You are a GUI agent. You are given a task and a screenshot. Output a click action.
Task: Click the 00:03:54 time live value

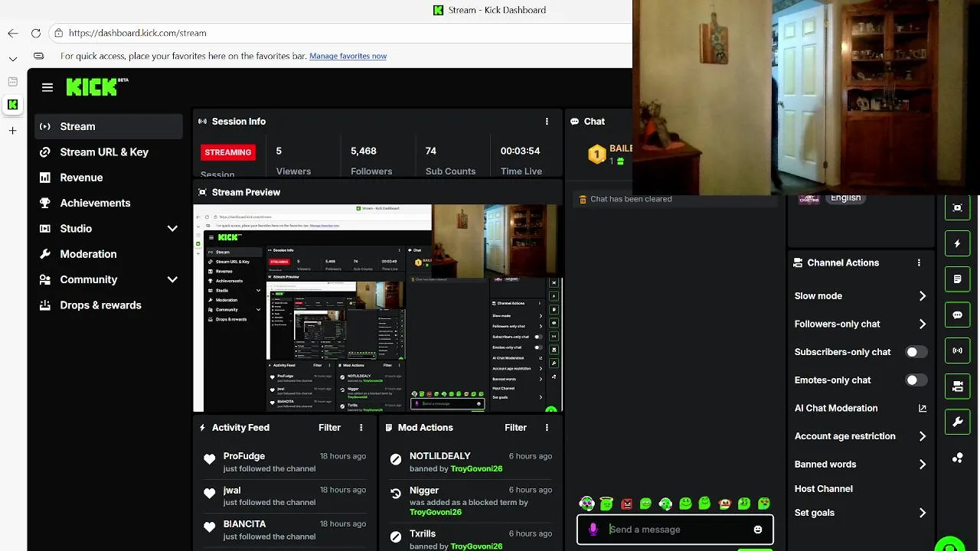click(x=520, y=152)
